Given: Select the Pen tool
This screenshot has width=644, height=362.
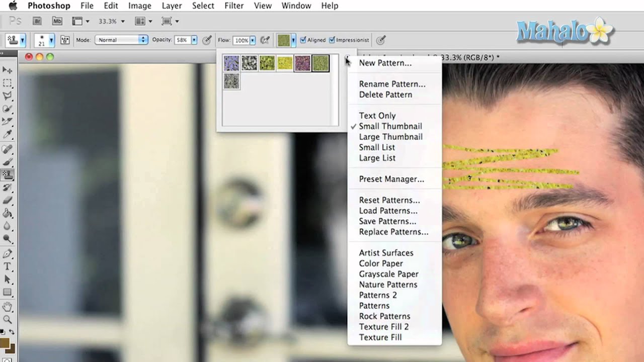Looking at the screenshot, I should click(x=8, y=254).
